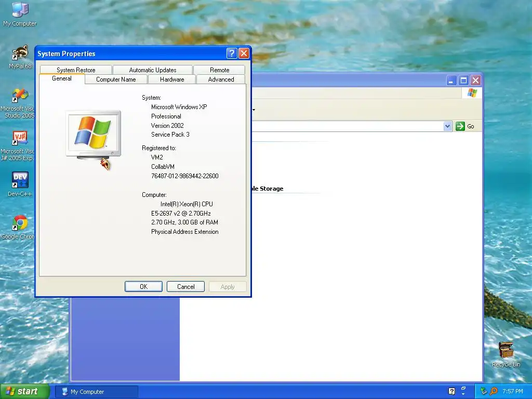Click the 'Version 2002' text
The height and width of the screenshot is (399, 532).
tap(168, 126)
